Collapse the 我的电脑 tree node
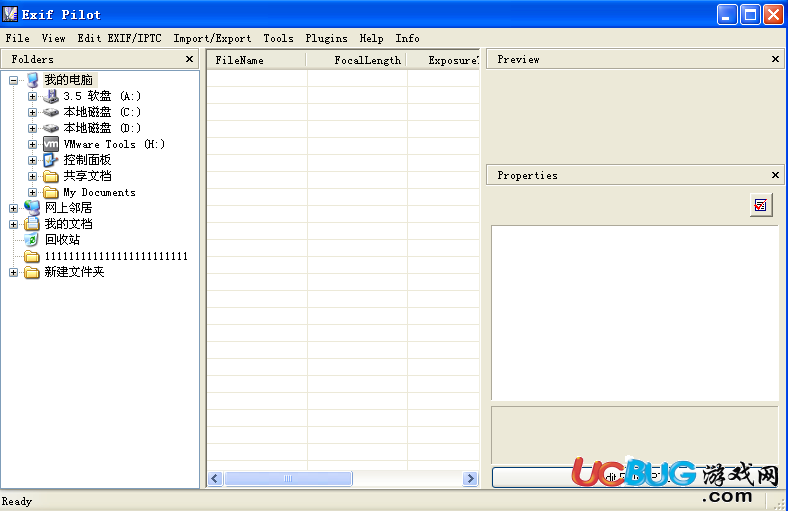The width and height of the screenshot is (788, 511). 14,80
